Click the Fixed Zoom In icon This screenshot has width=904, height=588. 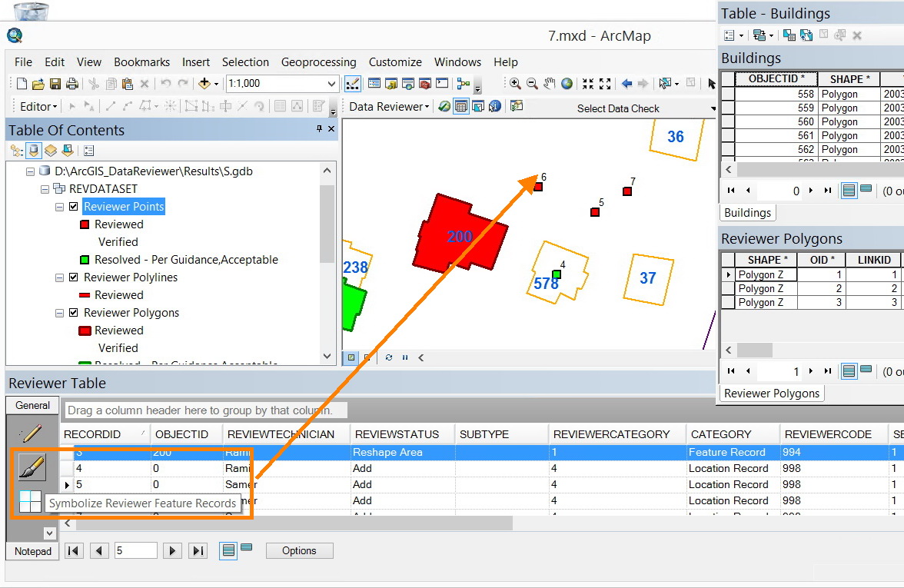point(587,84)
